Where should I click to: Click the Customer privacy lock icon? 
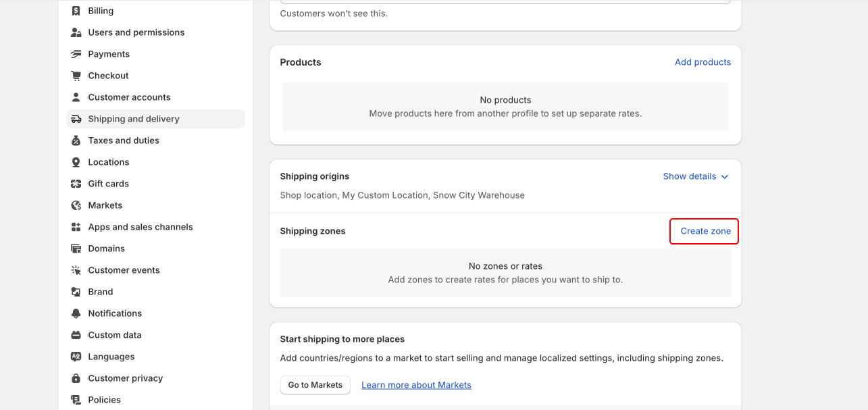pos(76,378)
